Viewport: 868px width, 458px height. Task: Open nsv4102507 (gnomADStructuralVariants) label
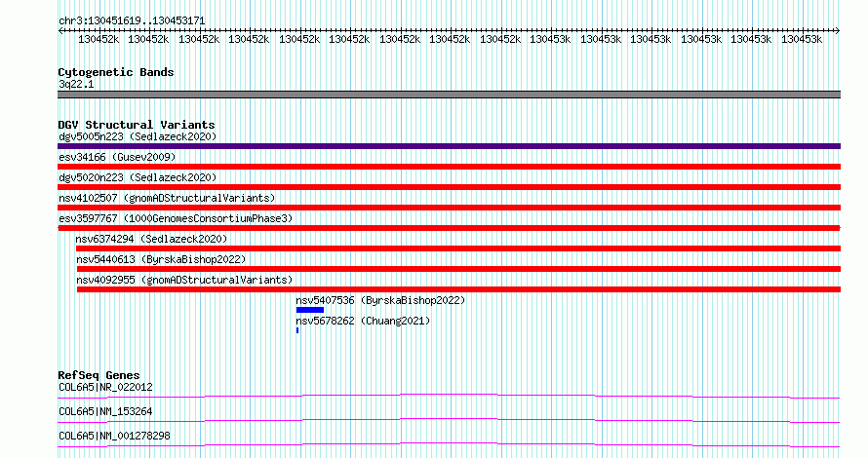(x=167, y=198)
